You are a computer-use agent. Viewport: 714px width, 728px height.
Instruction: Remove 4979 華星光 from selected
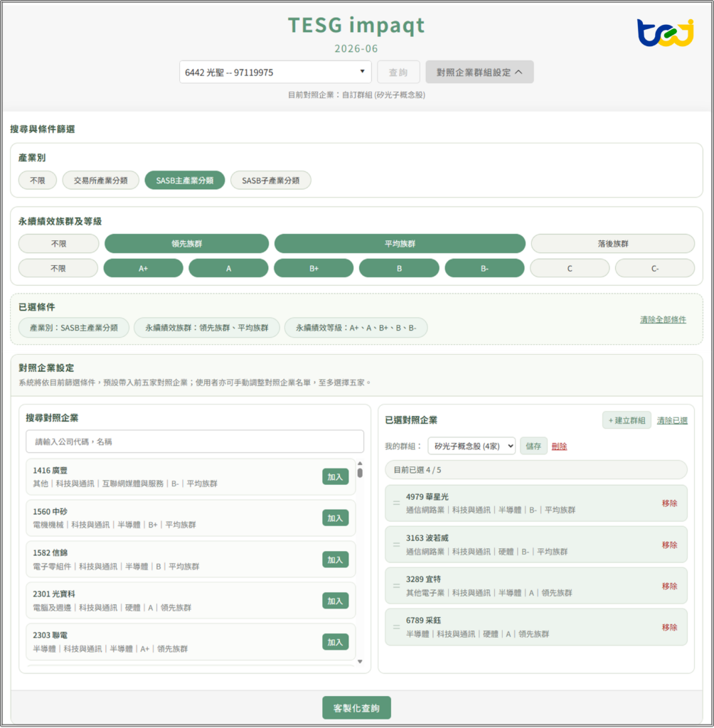tap(669, 503)
